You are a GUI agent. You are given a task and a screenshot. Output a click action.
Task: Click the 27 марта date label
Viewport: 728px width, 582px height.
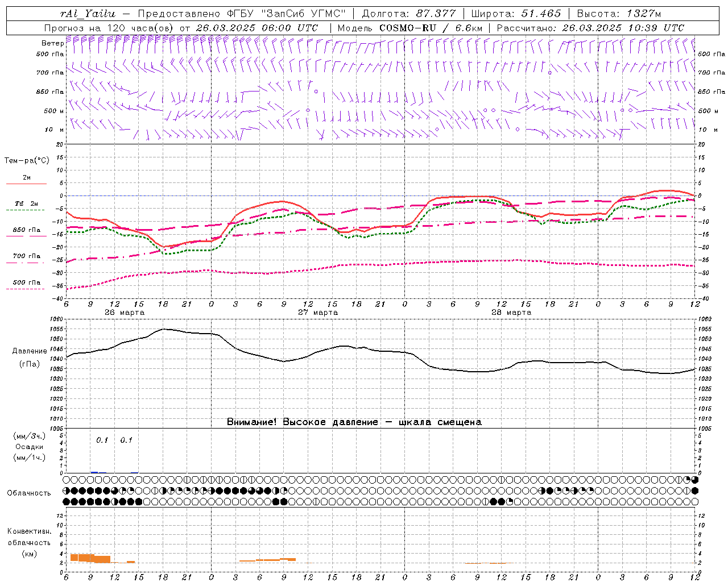(318, 313)
